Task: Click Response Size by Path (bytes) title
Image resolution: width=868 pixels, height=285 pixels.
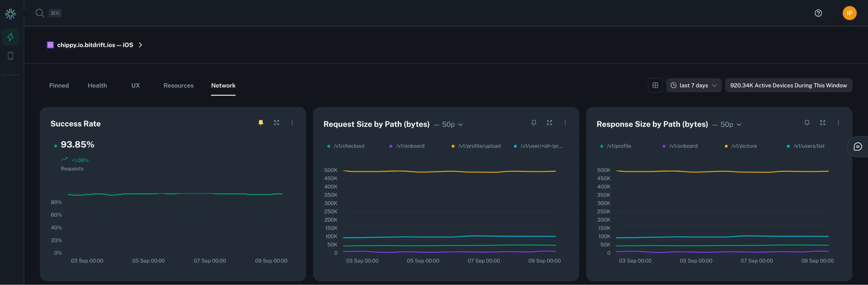Action: 652,124
